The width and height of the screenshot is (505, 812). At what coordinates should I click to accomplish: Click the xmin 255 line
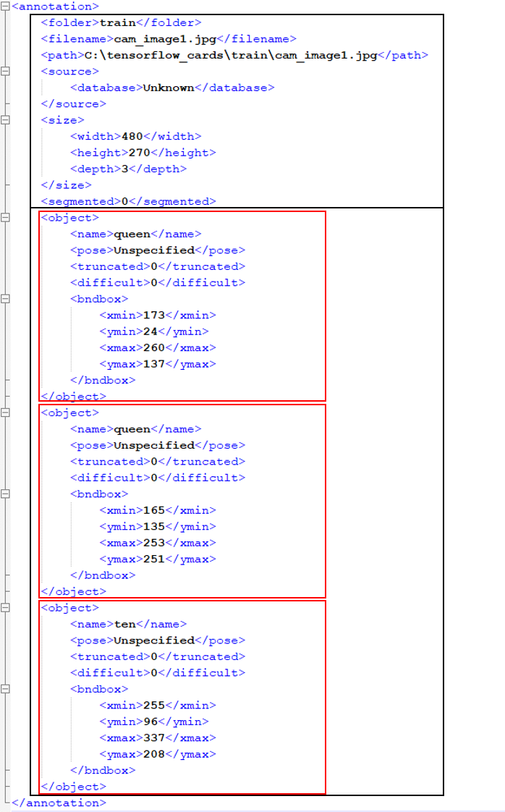[x=158, y=706]
